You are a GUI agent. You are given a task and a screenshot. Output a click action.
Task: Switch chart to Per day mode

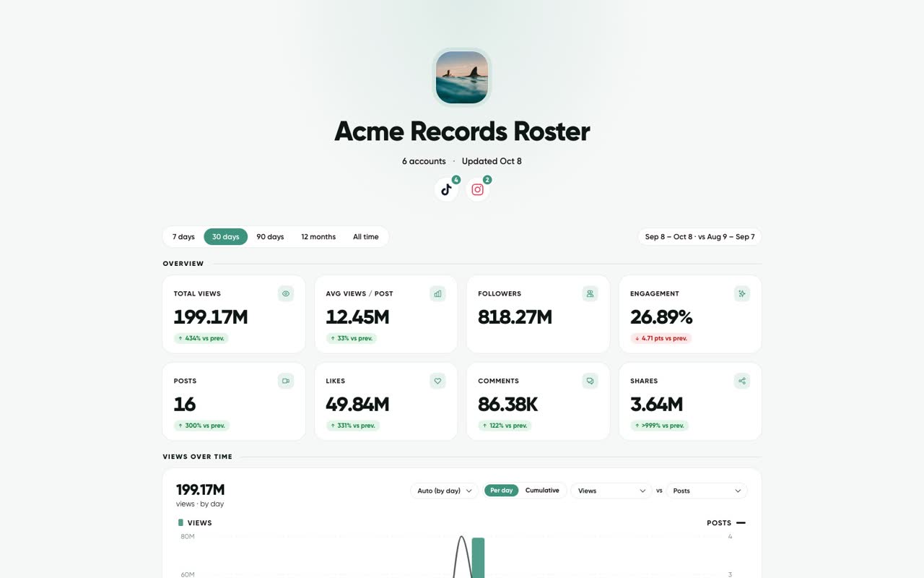pyautogui.click(x=501, y=491)
